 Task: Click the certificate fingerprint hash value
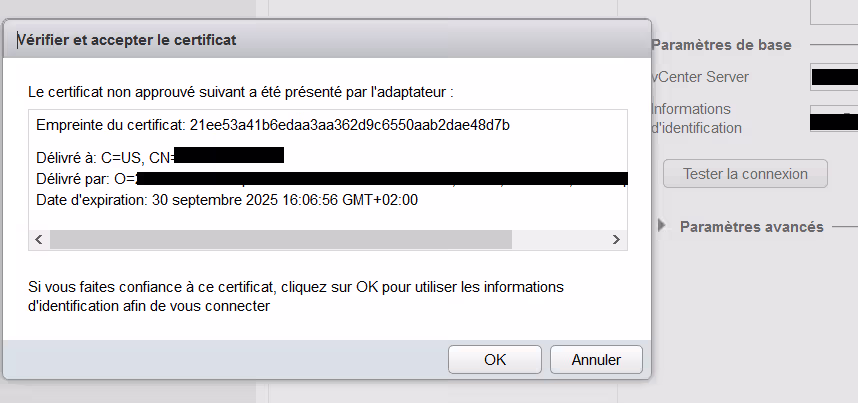coord(350,125)
